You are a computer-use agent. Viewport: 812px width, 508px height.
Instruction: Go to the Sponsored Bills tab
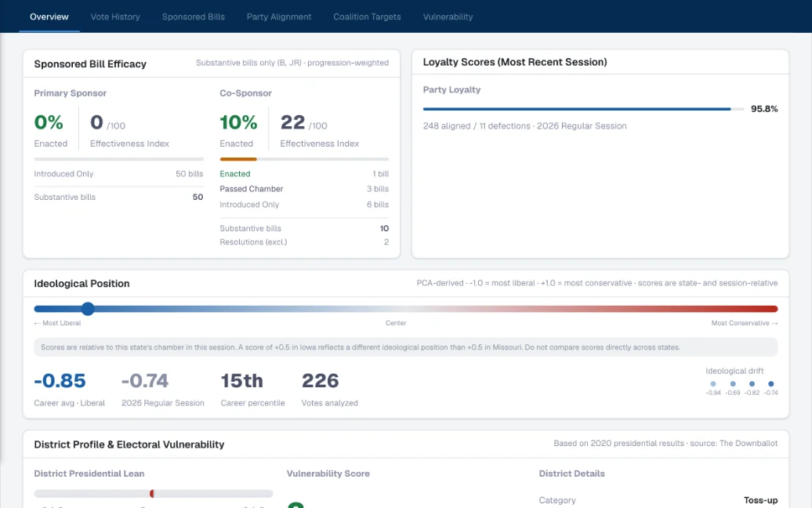pyautogui.click(x=193, y=16)
